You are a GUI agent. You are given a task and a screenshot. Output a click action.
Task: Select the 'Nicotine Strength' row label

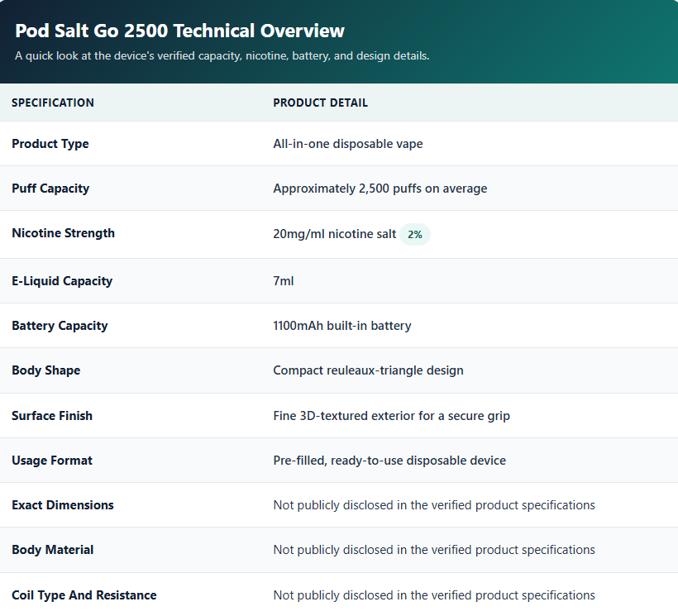(63, 233)
